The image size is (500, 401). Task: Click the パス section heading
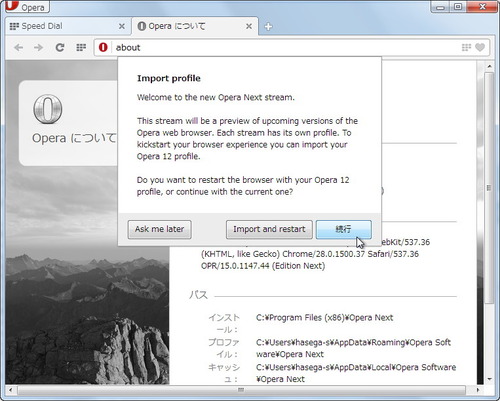click(198, 295)
